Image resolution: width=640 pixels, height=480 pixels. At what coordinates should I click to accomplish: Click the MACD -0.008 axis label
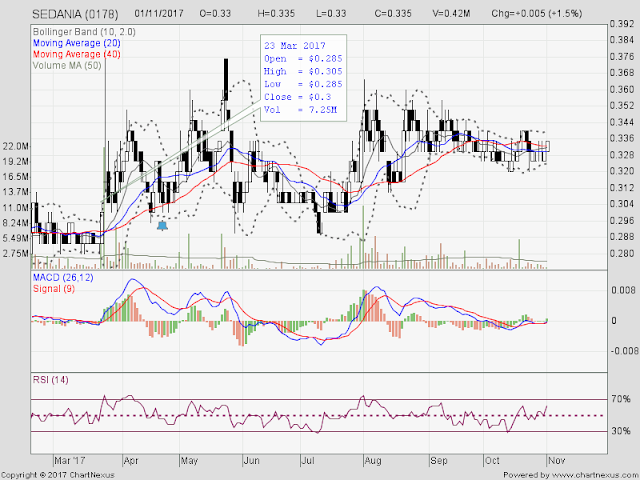(x=622, y=351)
